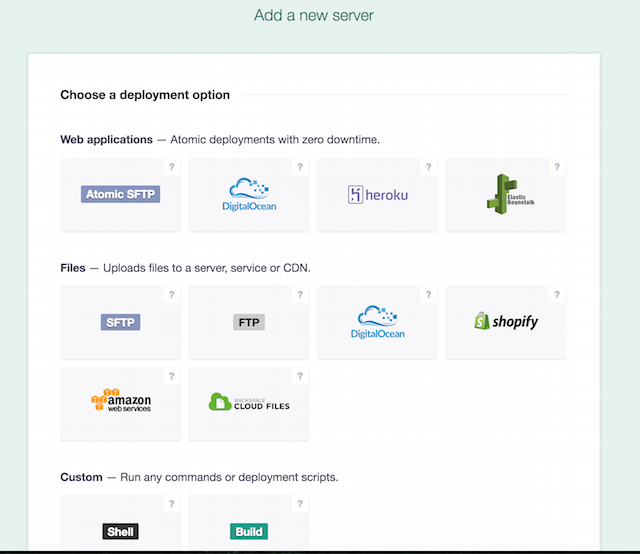Pick the Amazon Web Services option

(x=120, y=404)
